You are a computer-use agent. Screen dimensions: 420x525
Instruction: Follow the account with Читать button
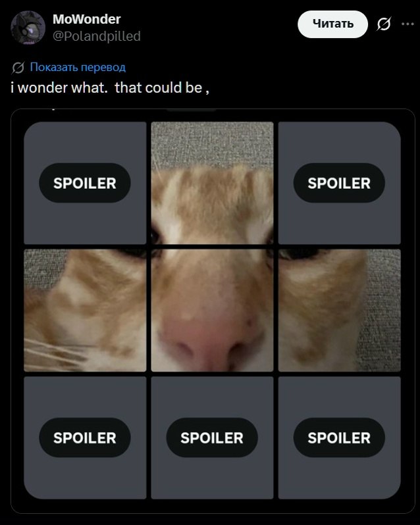point(332,24)
